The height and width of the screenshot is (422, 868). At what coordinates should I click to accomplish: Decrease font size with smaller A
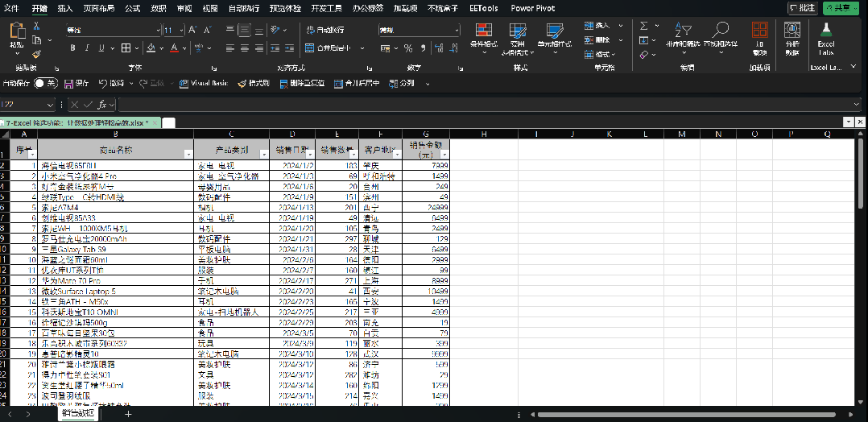[x=207, y=30]
